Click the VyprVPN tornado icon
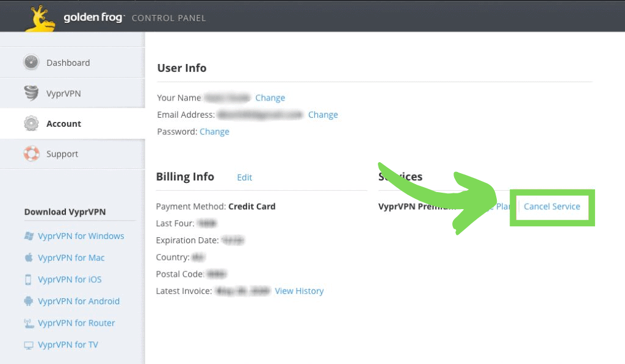The width and height of the screenshot is (625, 364). [31, 93]
